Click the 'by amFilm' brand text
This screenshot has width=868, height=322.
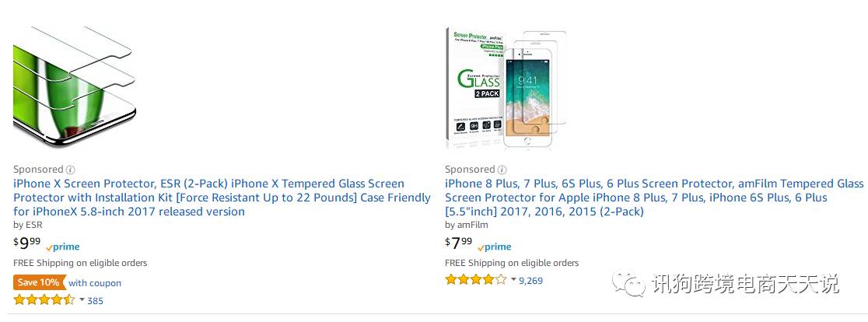[x=467, y=226]
